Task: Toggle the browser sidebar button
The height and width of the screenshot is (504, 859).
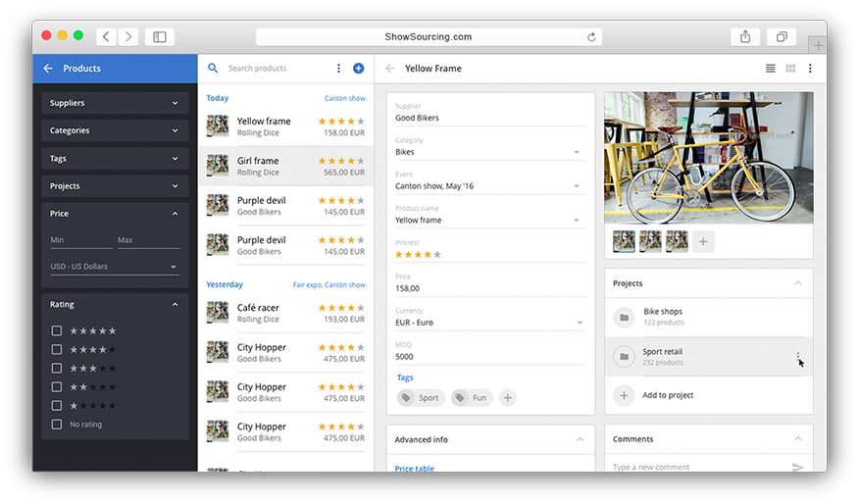Action: [x=160, y=36]
